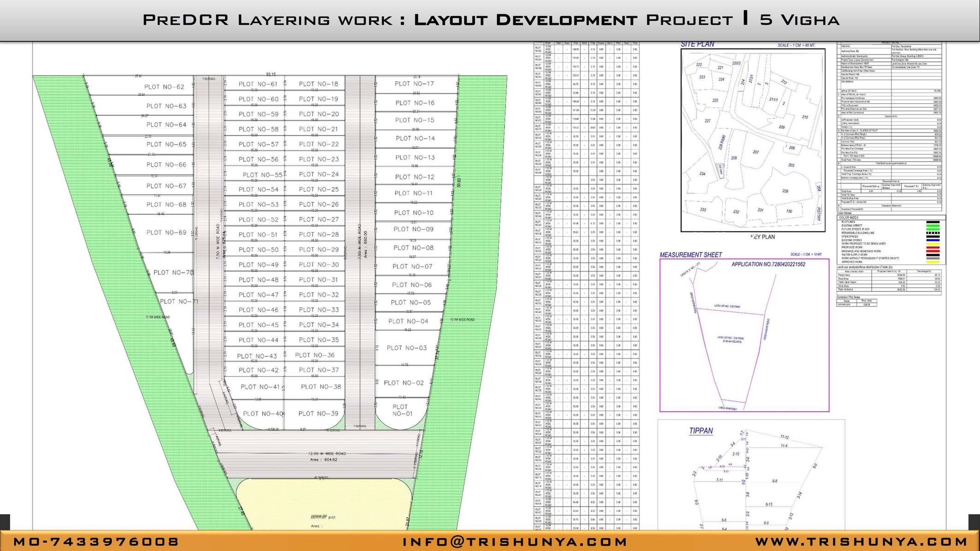
Task: Select the PLOT NO-29 label
Action: click(319, 249)
